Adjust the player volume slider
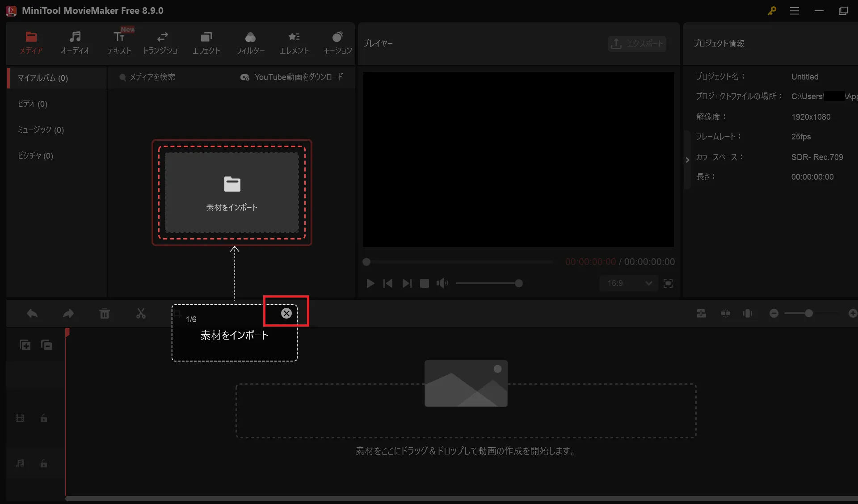Screen dimensions: 858x504 (489, 283)
